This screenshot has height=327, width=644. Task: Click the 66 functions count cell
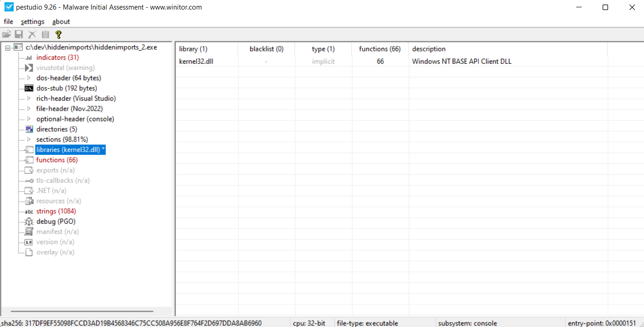[380, 61]
